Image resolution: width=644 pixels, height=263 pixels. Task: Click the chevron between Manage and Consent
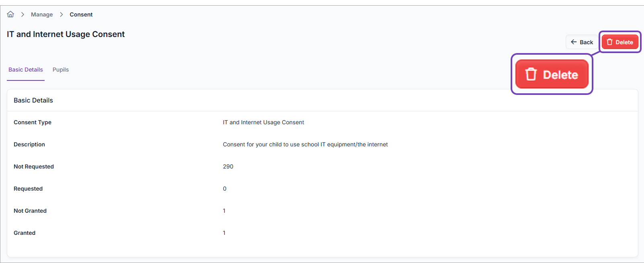point(61,14)
